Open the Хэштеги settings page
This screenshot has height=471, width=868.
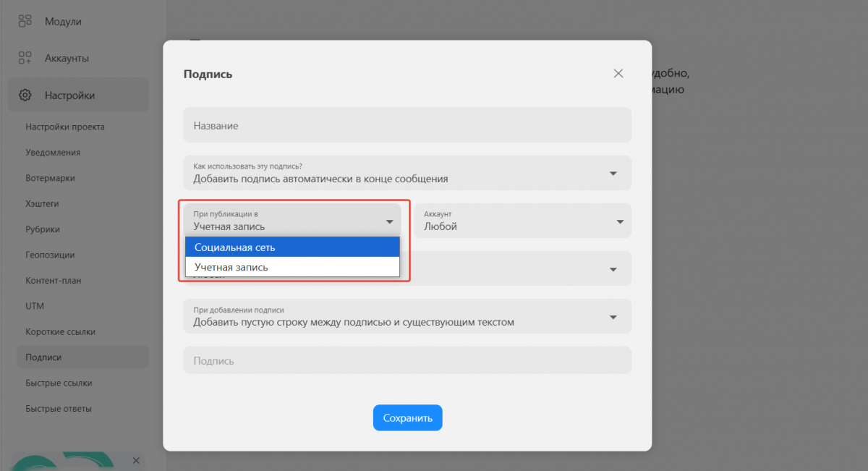coord(42,203)
